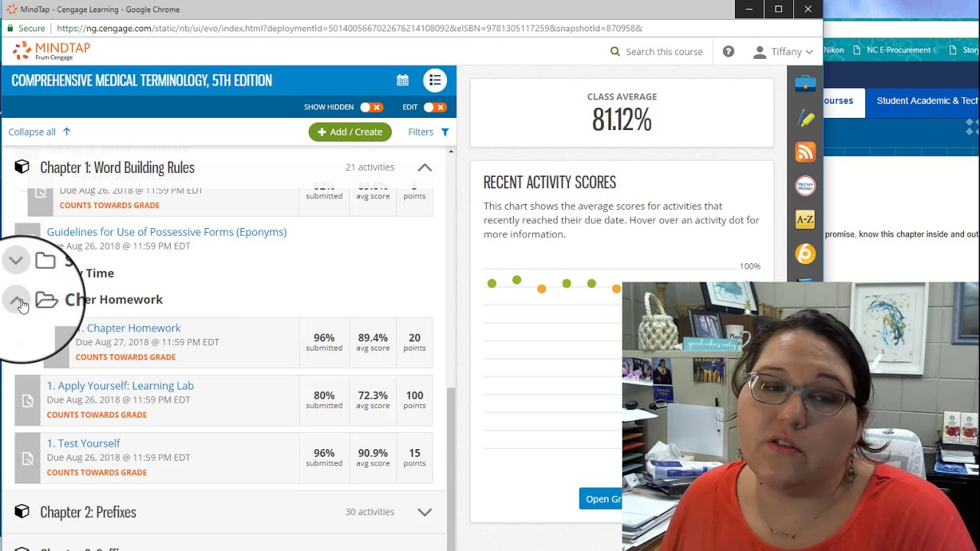Screen dimensions: 980x551
Task: Open the orange circular app icon in dock
Action: tap(805, 253)
